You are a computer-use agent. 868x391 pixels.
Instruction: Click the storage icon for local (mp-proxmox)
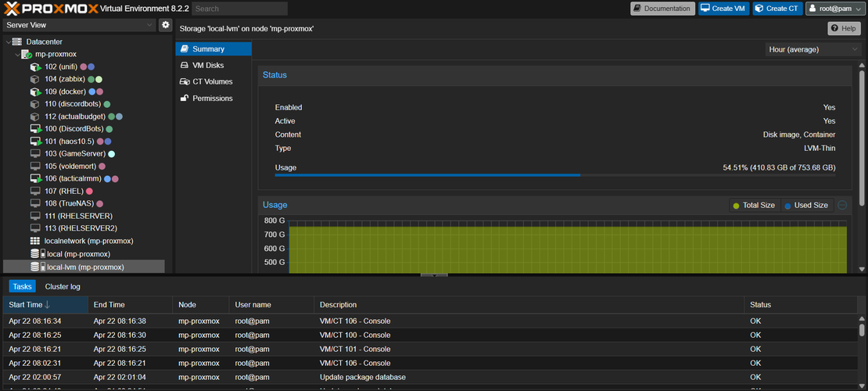coord(38,253)
